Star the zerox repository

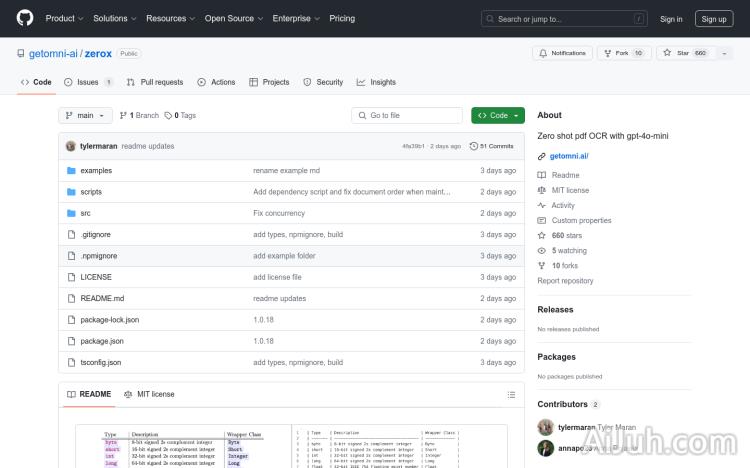(678, 53)
